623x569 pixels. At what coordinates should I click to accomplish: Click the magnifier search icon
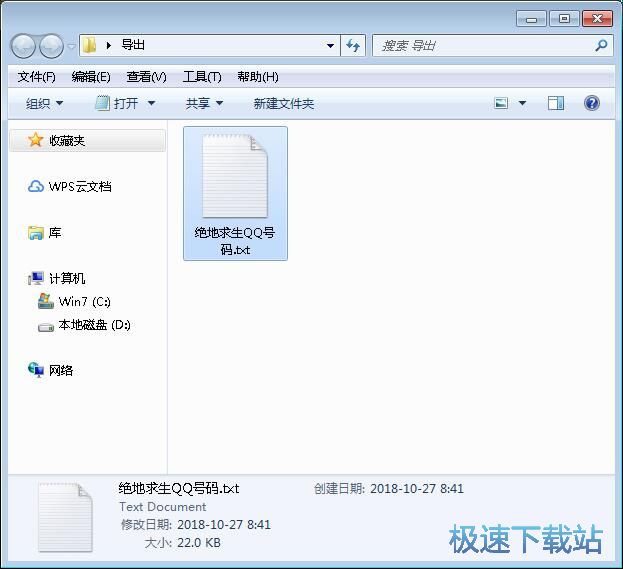coord(601,45)
